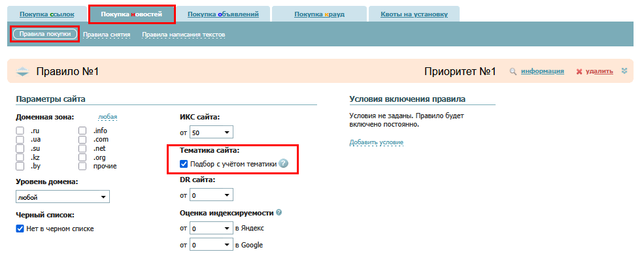This screenshot has width=644, height=269.
Task: Switch to Покупка объявлений tab
Action: (x=223, y=14)
